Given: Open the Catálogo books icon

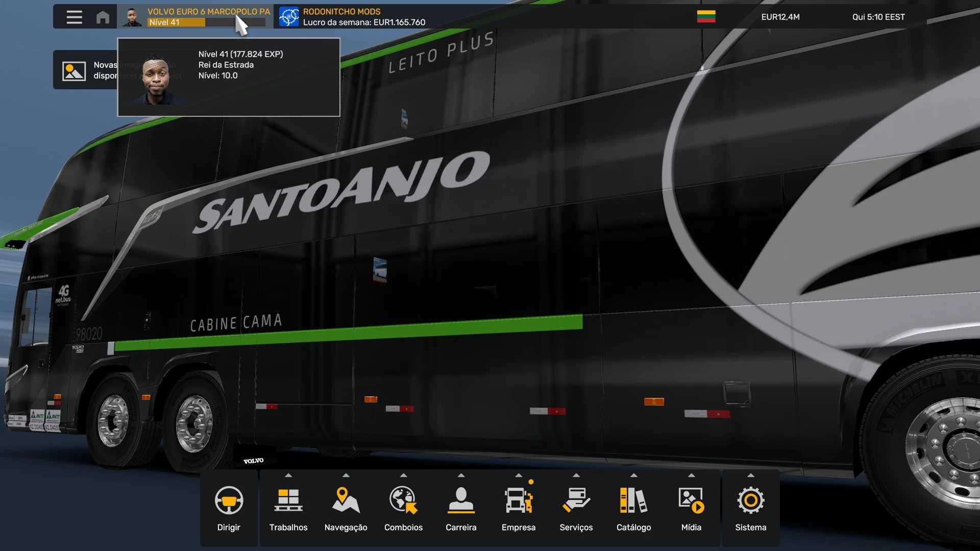Looking at the screenshot, I should tap(633, 500).
